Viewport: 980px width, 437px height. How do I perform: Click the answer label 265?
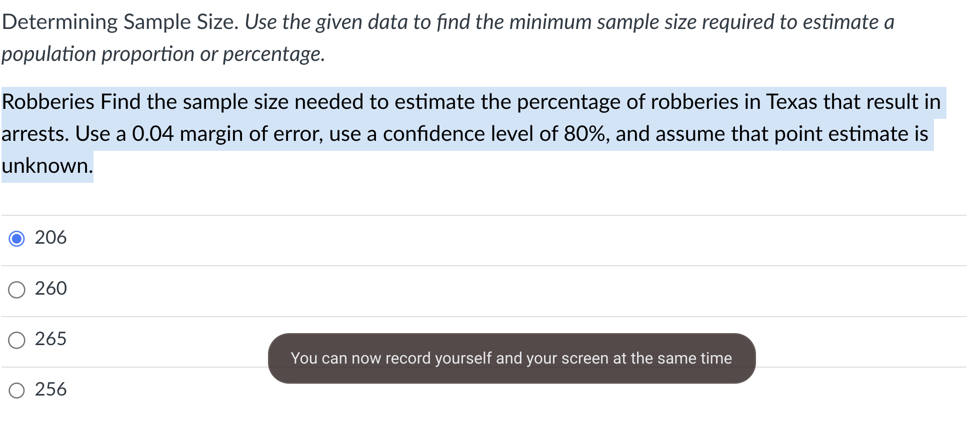tap(50, 340)
